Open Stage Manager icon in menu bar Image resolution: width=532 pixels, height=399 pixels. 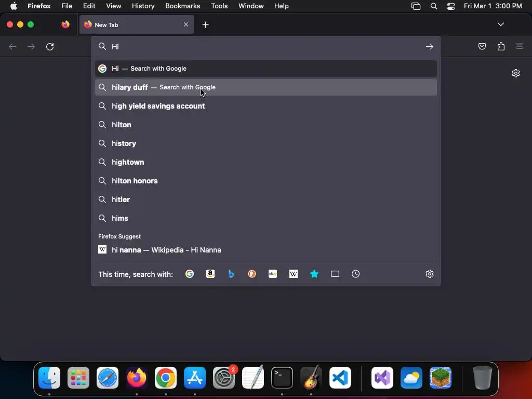[x=416, y=6]
